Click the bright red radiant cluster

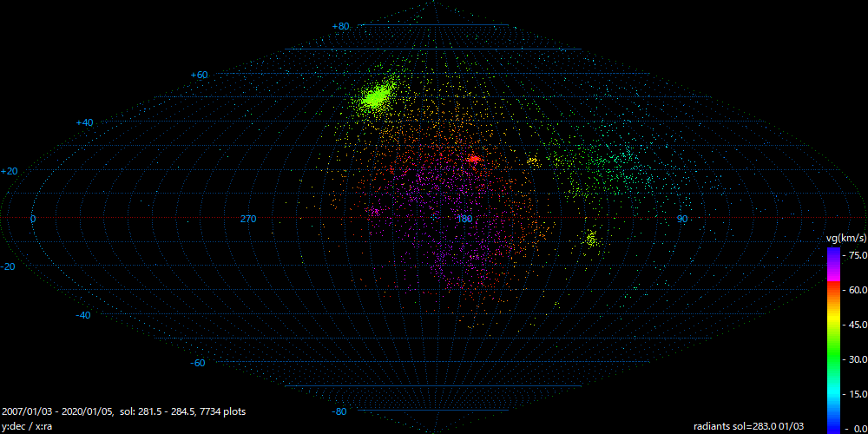point(473,159)
